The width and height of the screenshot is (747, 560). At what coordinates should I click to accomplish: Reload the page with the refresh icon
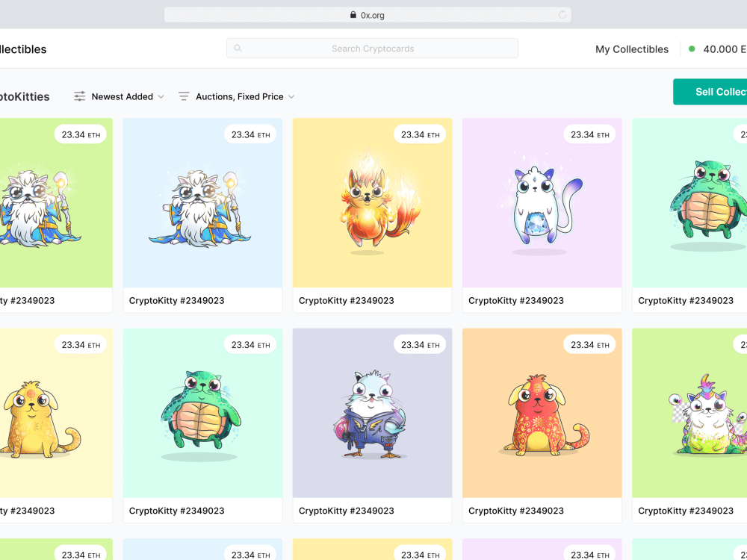click(562, 15)
